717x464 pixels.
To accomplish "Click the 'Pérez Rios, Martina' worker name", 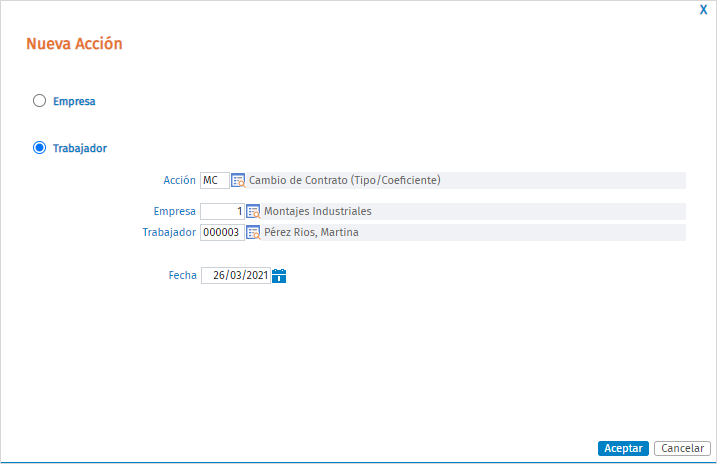I will pos(311,233).
